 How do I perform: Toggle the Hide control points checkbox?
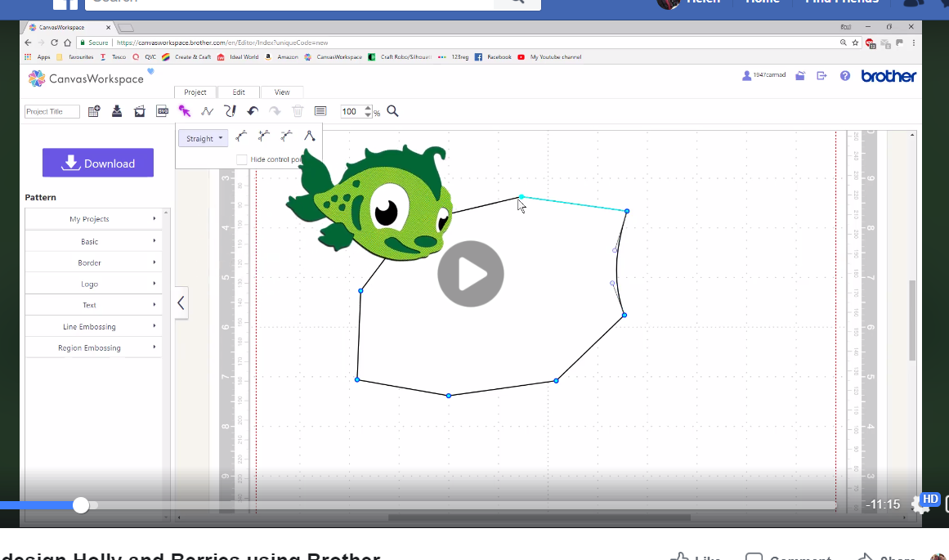241,159
